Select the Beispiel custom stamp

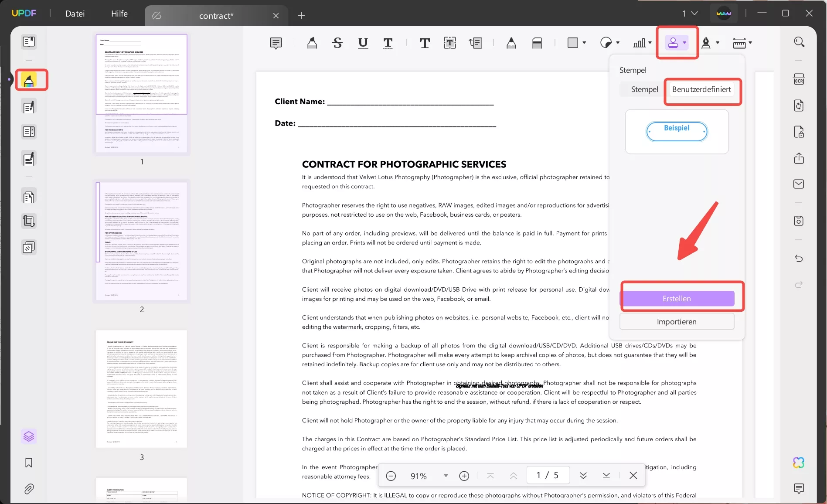pos(677,131)
